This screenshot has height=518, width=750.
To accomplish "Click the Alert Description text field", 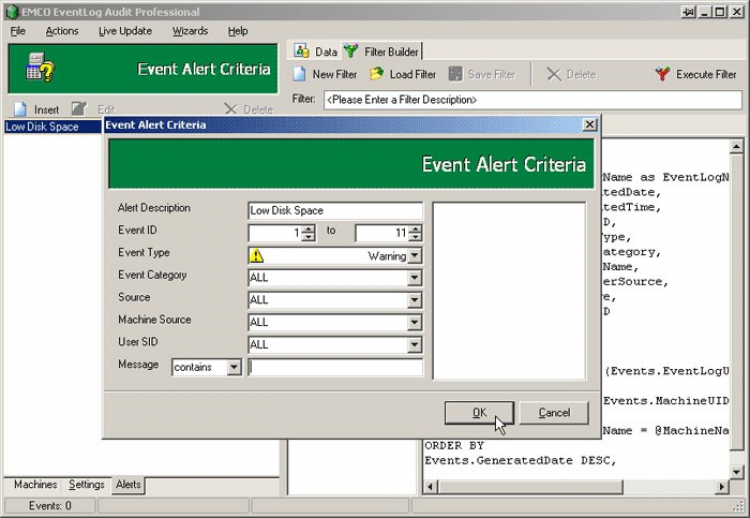I will pos(335,210).
